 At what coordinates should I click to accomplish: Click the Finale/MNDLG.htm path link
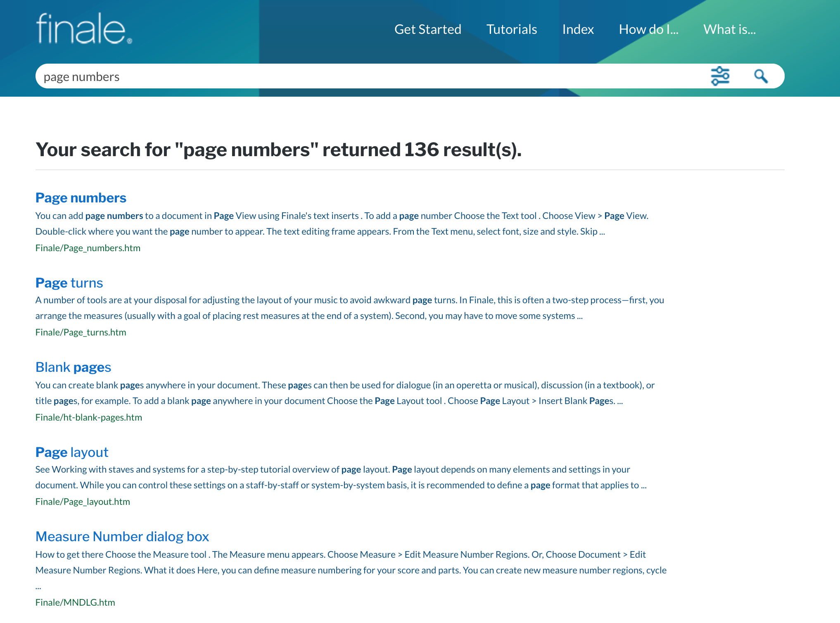pos(75,602)
